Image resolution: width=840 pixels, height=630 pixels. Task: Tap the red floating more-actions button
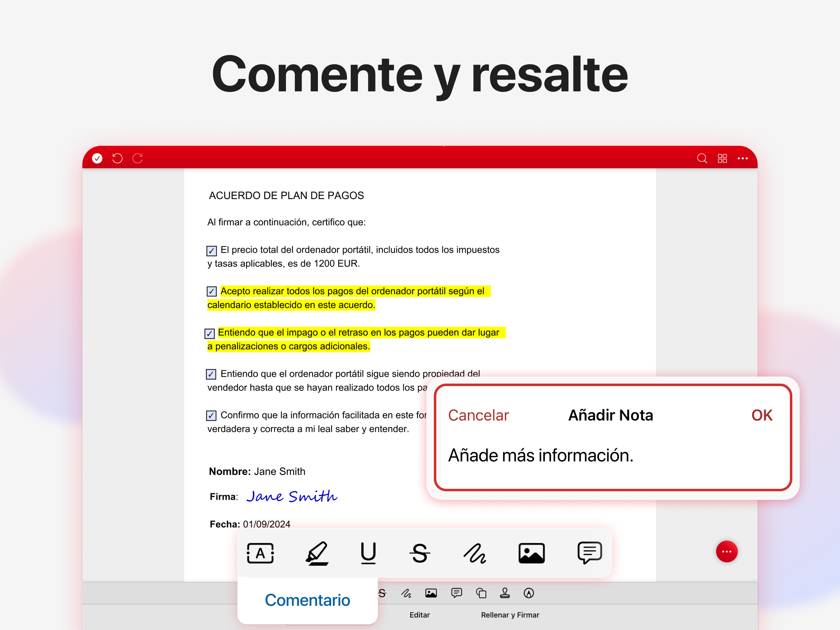[x=727, y=551]
